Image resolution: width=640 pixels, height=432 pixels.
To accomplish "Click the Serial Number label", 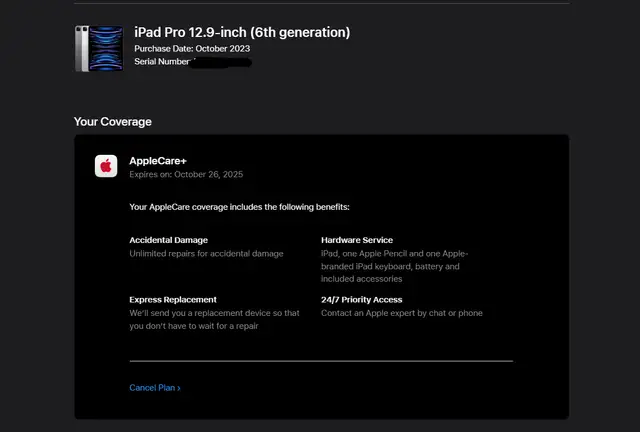I will 162,62.
